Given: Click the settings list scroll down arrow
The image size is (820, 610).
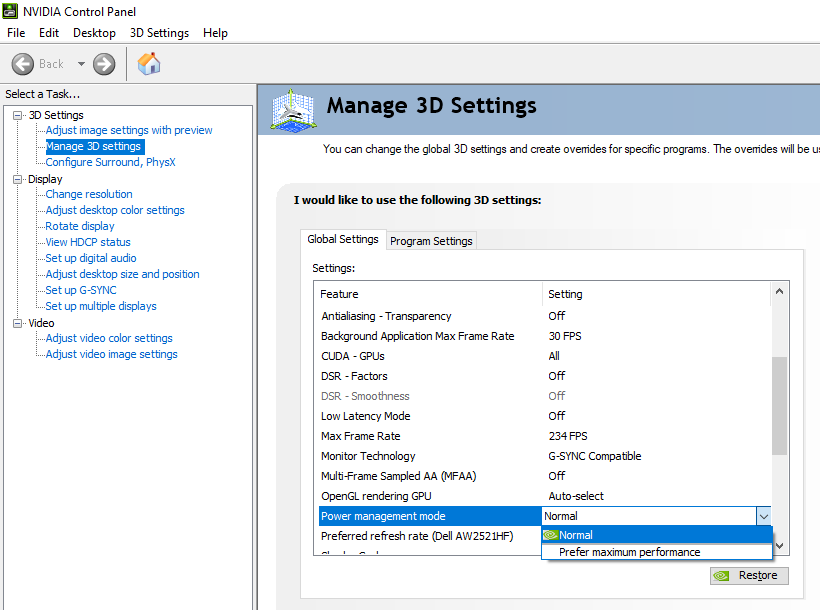Looking at the screenshot, I should pos(779,546).
